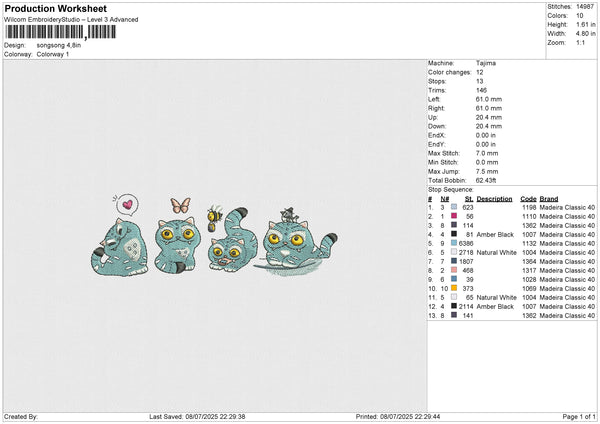600x424 pixels.
Task: Click the black swatch in stop 4
Action: (455, 234)
